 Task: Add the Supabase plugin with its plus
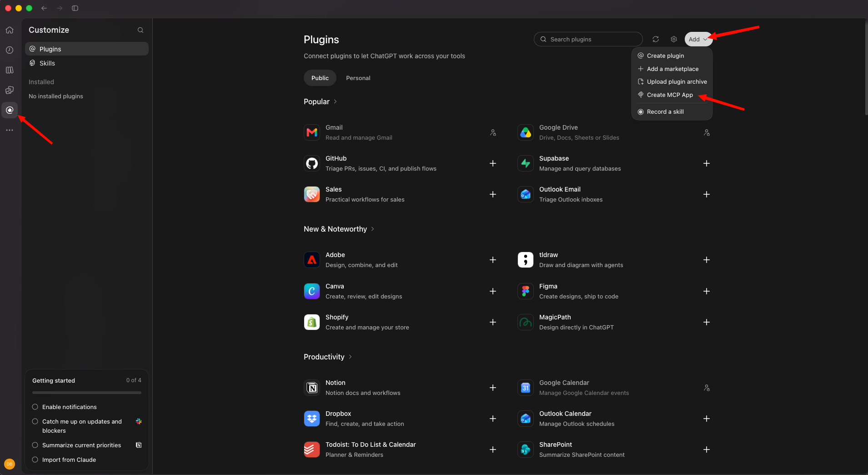click(707, 163)
